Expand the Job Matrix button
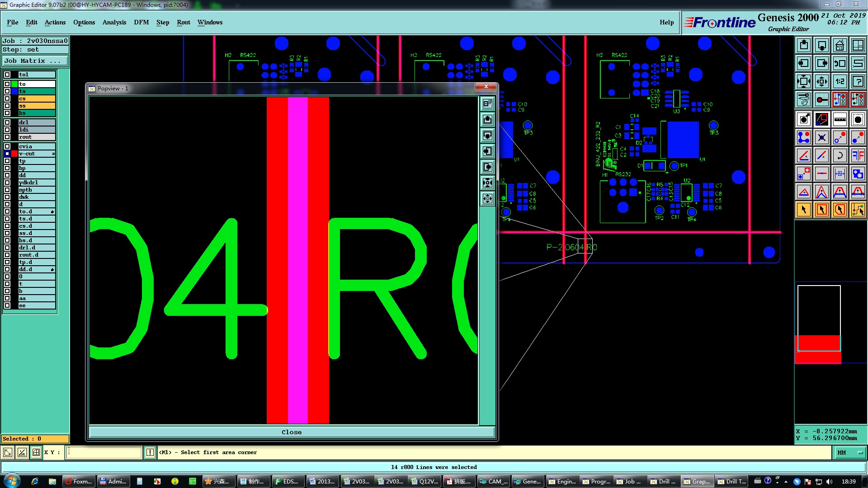This screenshot has width=868, height=488. pyautogui.click(x=35, y=61)
